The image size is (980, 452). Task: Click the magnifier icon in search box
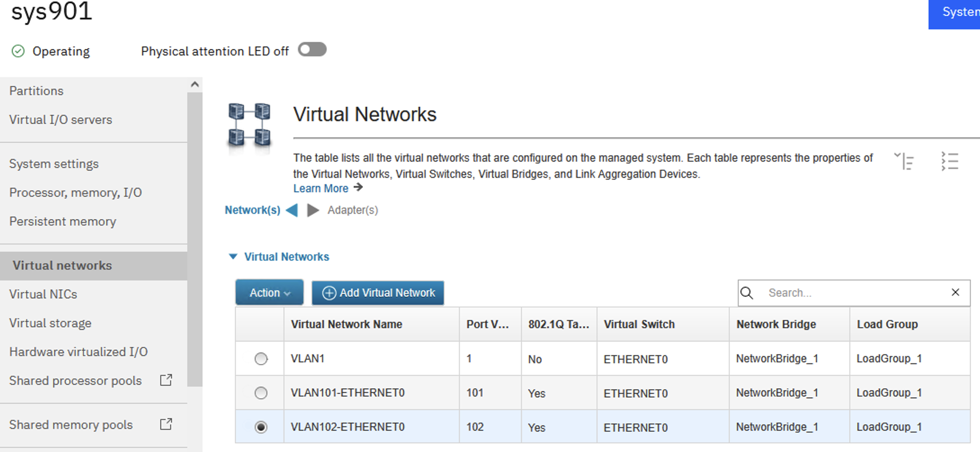[x=747, y=293]
